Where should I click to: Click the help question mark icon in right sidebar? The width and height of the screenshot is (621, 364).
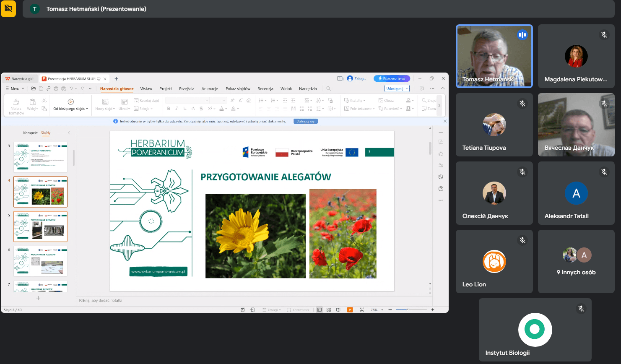tap(441, 189)
